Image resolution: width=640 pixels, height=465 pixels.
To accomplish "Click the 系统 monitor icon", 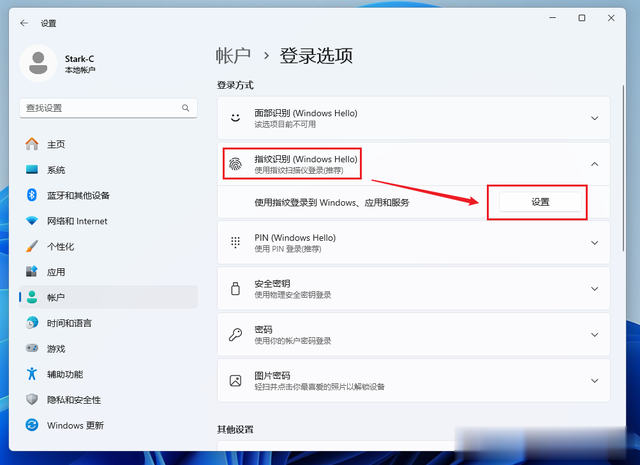I will 32,169.
